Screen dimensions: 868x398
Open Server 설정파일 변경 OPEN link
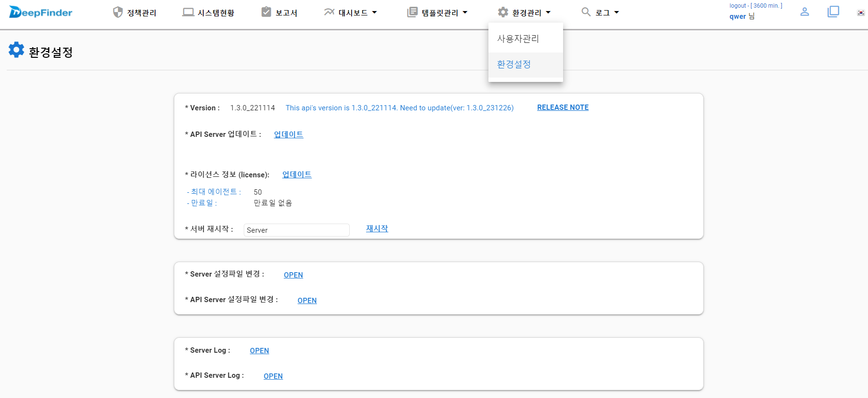coord(293,275)
